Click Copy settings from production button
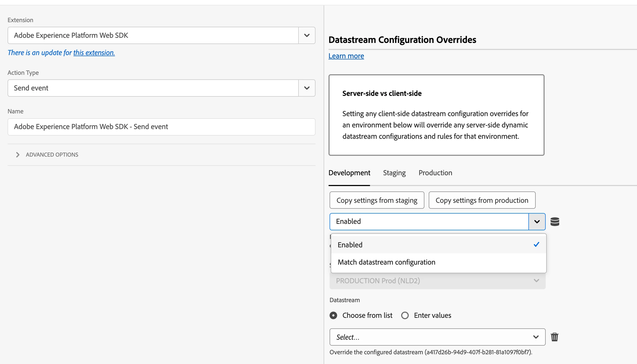637x364 pixels. [x=482, y=200]
